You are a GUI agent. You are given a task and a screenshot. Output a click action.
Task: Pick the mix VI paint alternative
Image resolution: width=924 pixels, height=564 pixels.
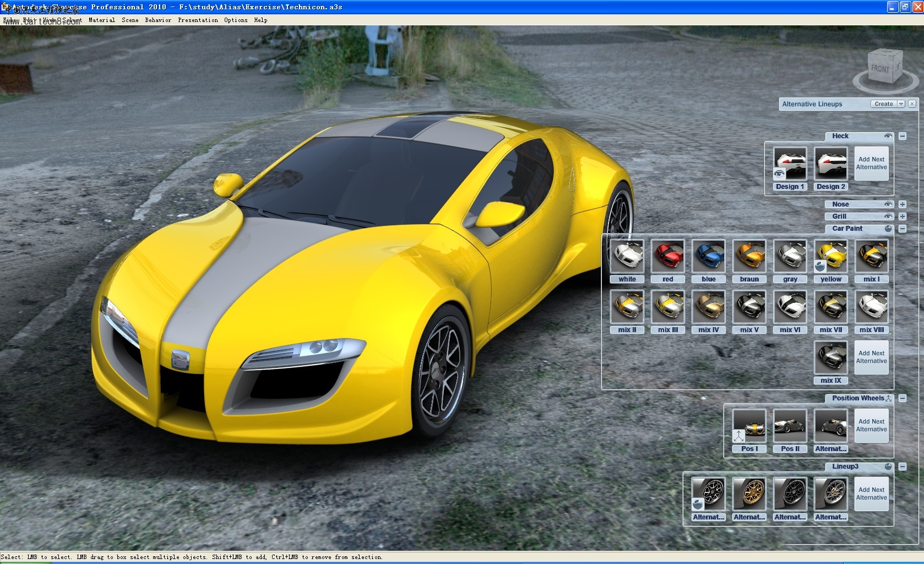tap(790, 307)
